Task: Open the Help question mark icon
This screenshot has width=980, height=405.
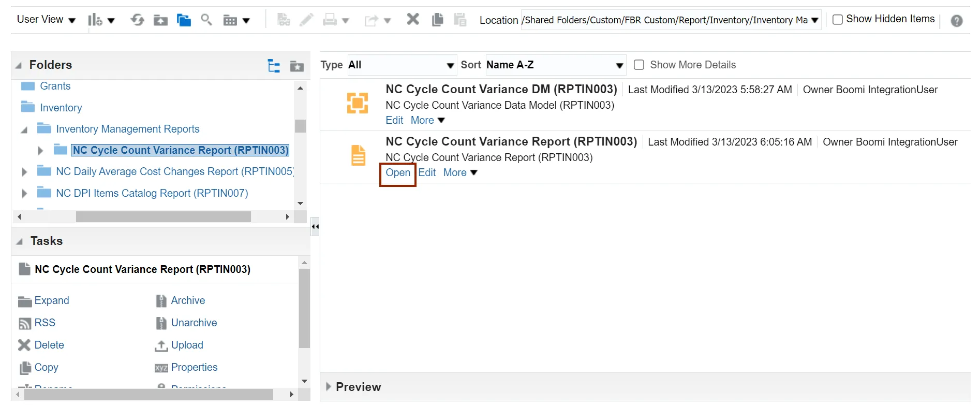Action: (956, 21)
